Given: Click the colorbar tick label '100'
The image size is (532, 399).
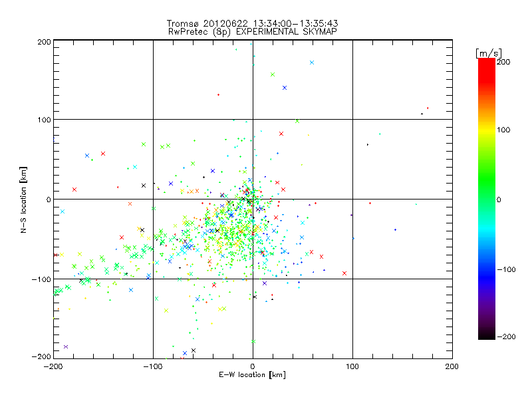Looking at the screenshot, I should click(x=503, y=130).
